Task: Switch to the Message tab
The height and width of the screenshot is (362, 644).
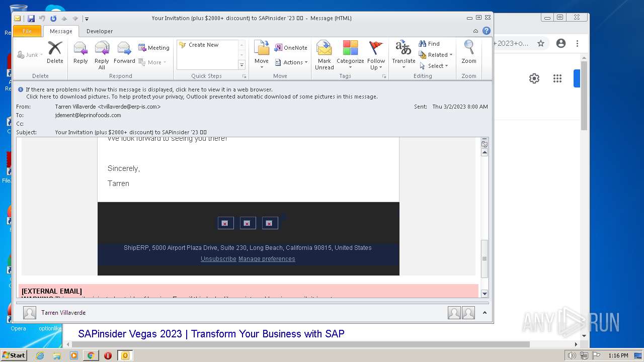Action: point(61,31)
